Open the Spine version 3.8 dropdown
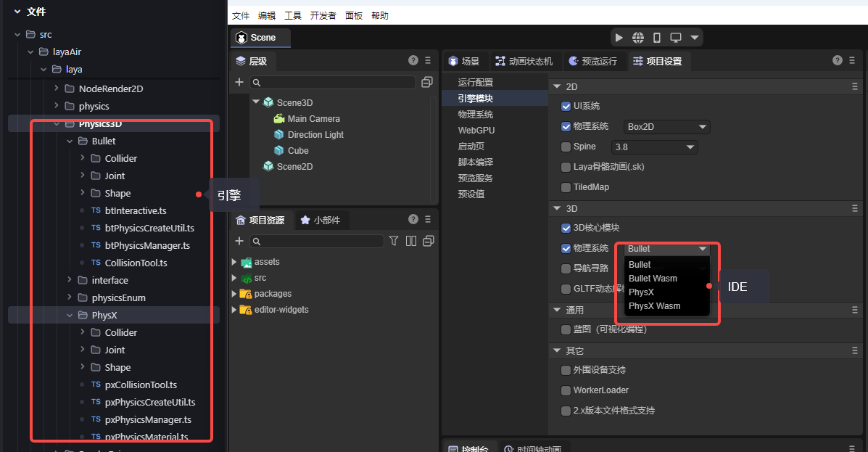Screen dimensions: 868x452 click(654, 147)
